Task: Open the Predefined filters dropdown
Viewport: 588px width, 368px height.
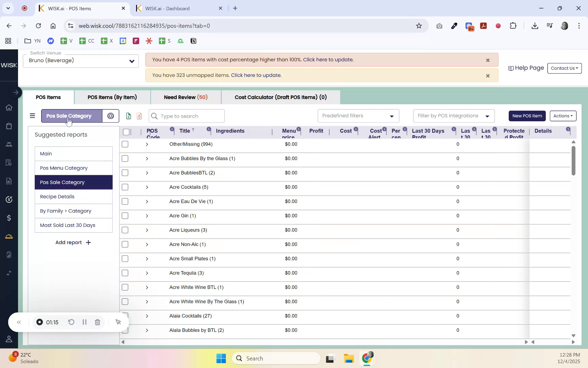Action: click(x=358, y=116)
